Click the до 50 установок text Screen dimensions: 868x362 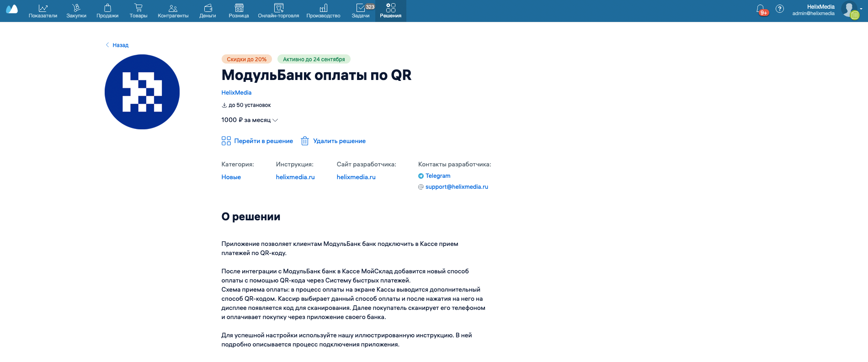(x=250, y=105)
